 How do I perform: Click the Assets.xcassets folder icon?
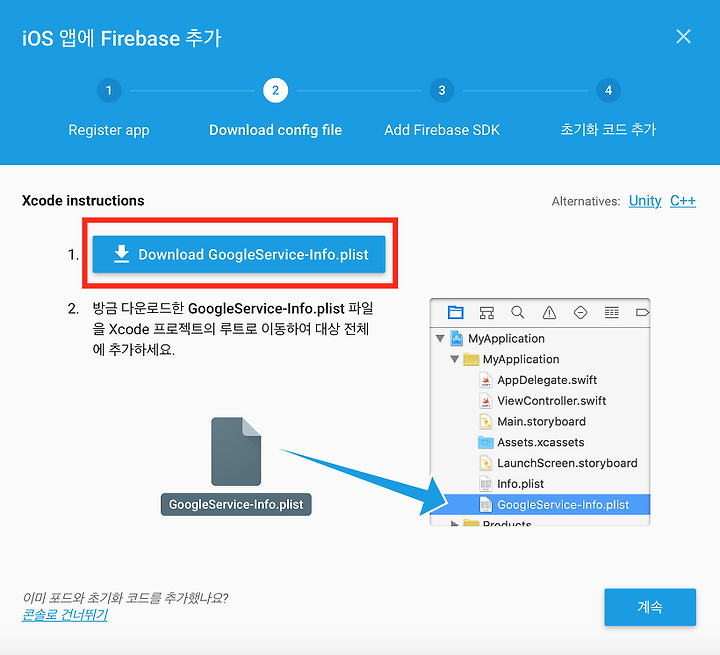click(x=486, y=442)
